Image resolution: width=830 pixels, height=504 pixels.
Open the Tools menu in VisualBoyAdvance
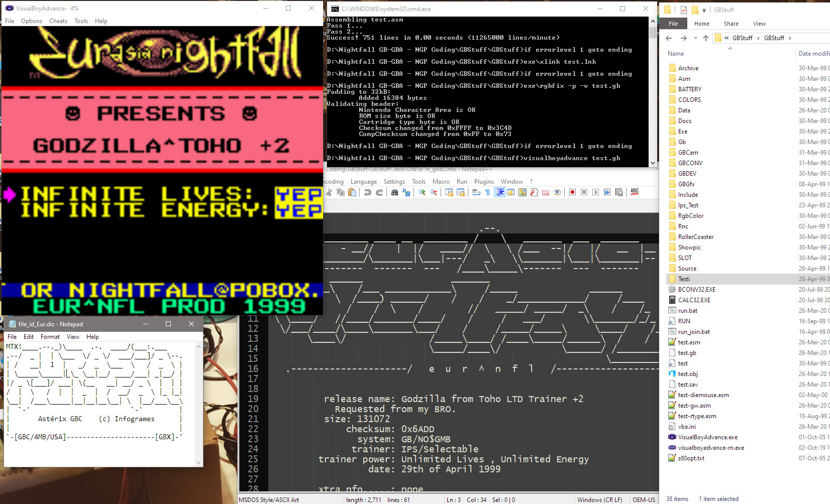[x=81, y=21]
